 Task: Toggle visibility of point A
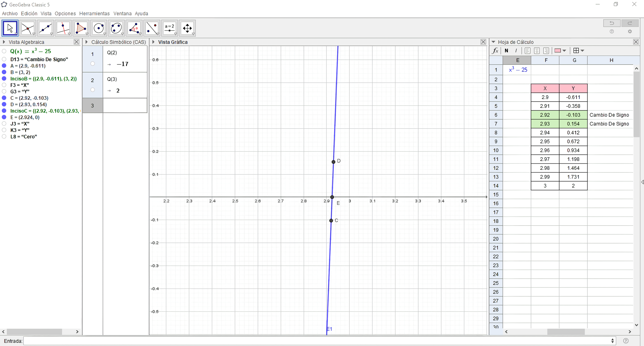[4, 66]
